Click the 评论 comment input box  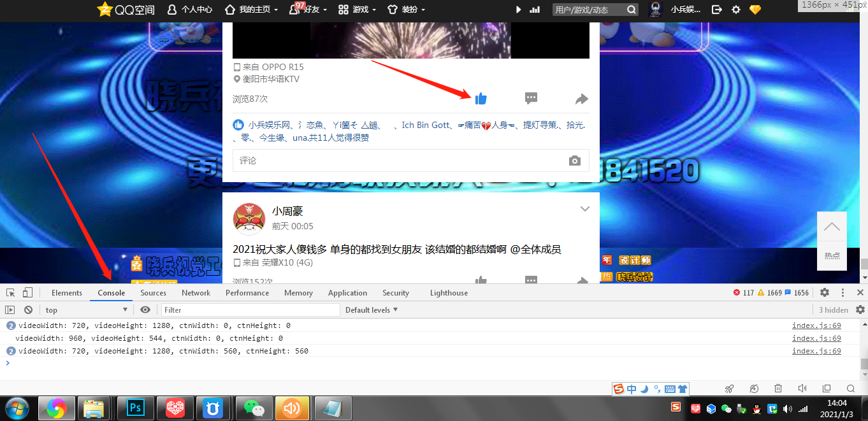coord(411,161)
